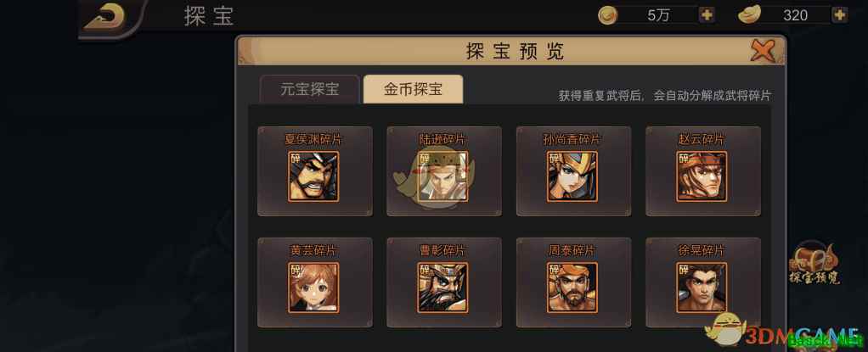
Task: Select the 徐晃 fragment portrait
Action: click(702, 288)
